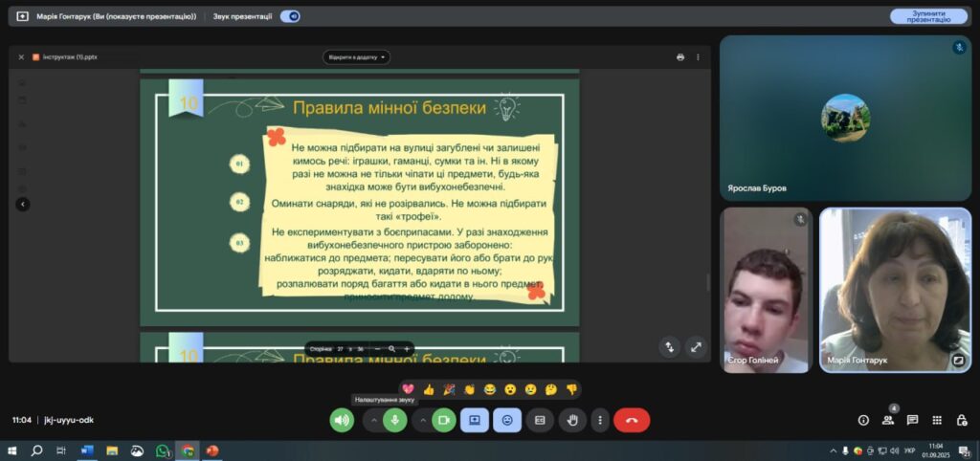The image size is (980, 461).
Task: Click meeting code jkj-uyyu-odk
Action: click(x=69, y=421)
